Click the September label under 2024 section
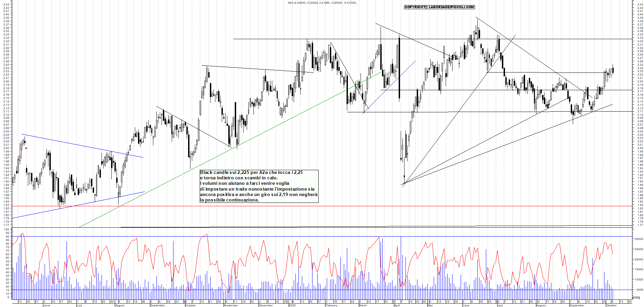Screen dimensions: 644x307 157,305
